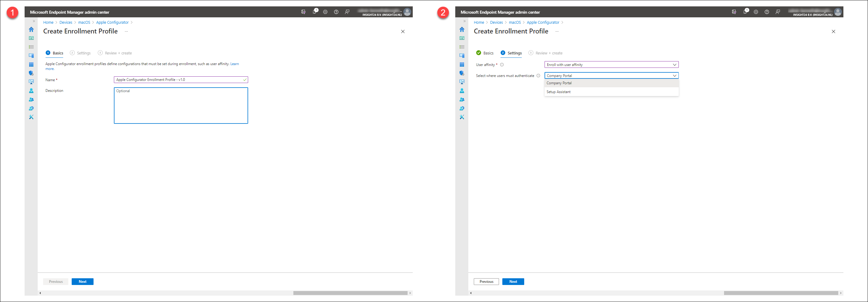Go to Apple Configurator breadcrumb in right screenshot
Screen dimensions: 868x302
pyautogui.click(x=543, y=23)
